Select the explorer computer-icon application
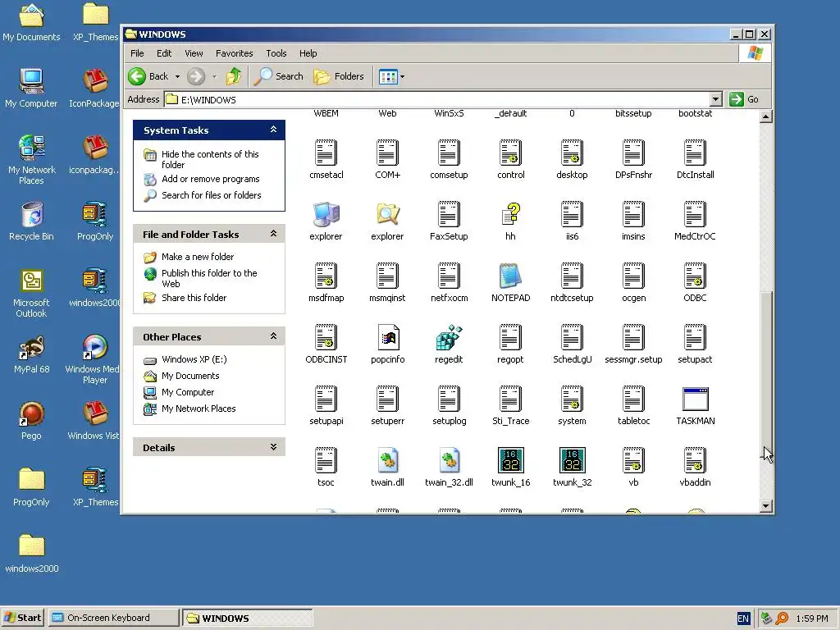 (x=326, y=214)
